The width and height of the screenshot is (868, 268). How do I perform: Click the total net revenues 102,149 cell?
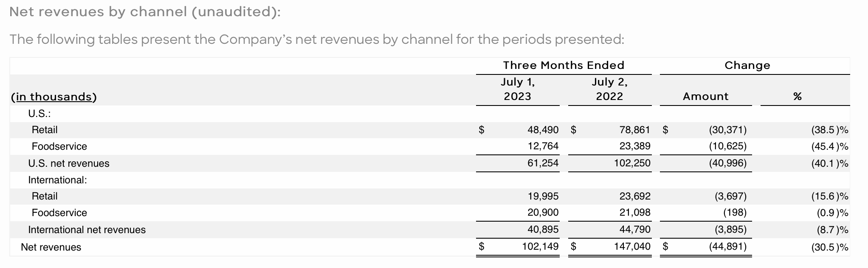point(540,247)
